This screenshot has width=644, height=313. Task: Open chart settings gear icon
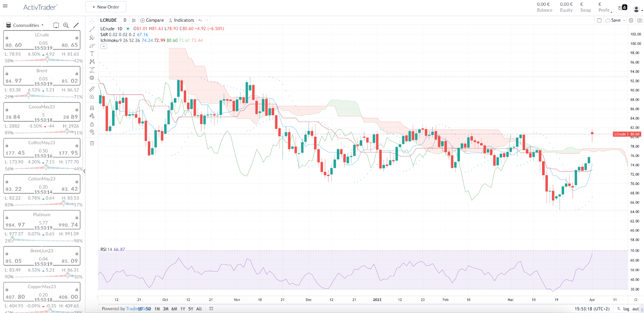(631, 20)
